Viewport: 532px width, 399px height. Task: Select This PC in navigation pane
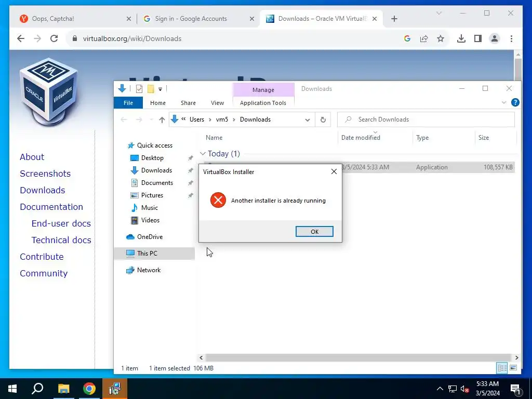coord(147,254)
